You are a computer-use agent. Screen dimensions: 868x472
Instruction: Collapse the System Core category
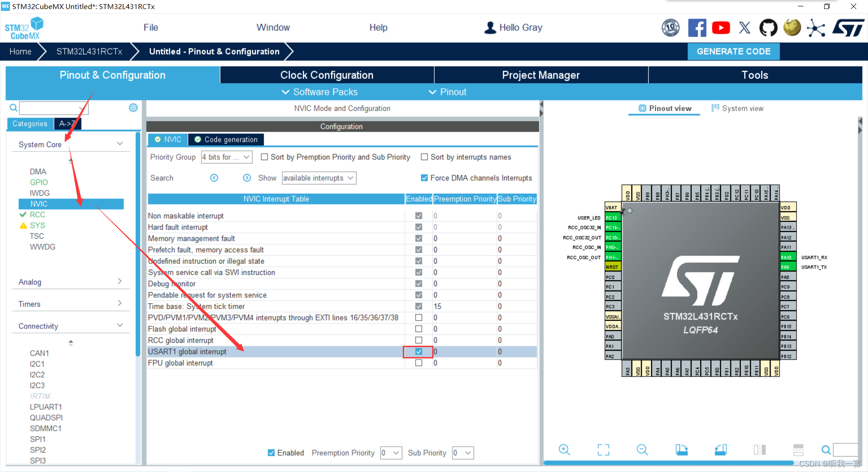(x=120, y=144)
